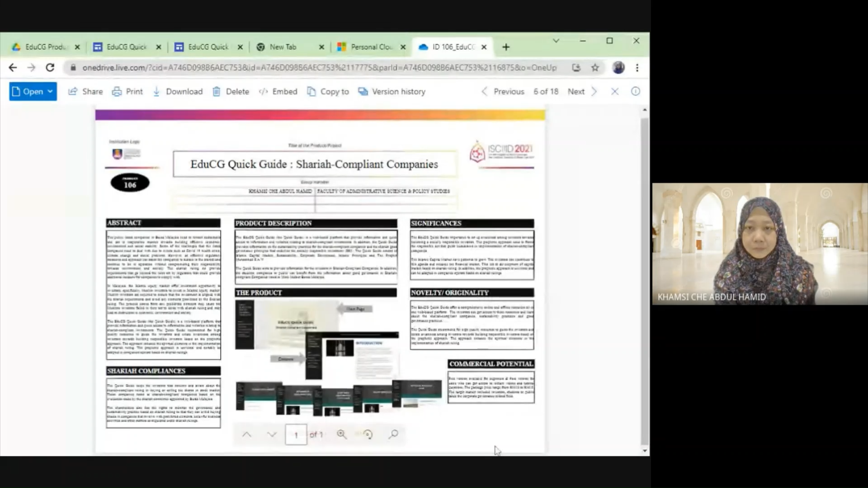
Task: Open the Chrome profile avatar
Action: 618,67
